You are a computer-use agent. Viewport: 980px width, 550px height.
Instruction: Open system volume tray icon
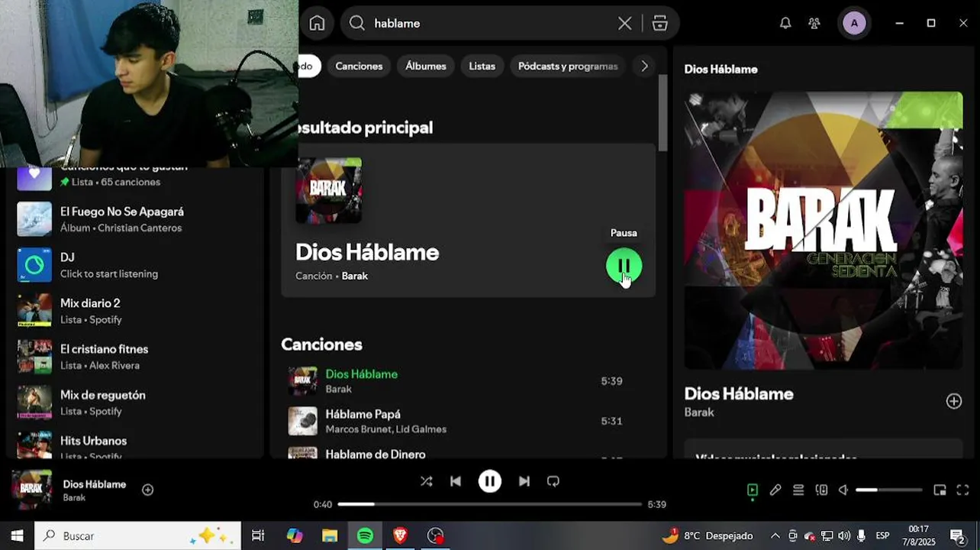pos(844,535)
